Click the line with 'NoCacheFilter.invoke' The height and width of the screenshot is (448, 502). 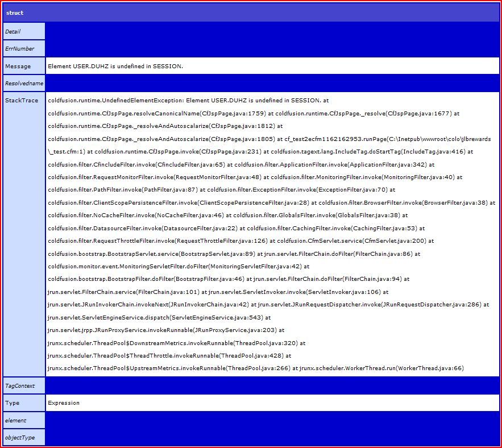[227, 215]
